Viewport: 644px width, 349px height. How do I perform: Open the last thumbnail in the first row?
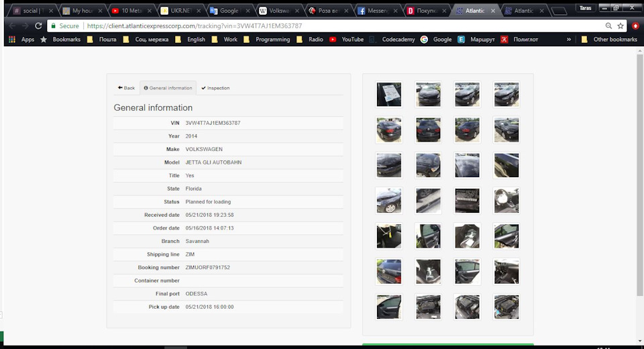506,95
